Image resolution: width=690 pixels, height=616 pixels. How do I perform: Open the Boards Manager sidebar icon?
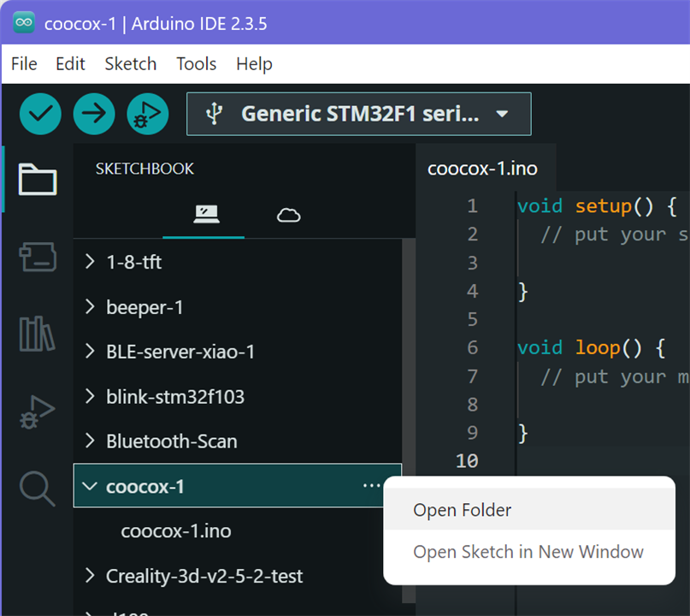point(38,257)
